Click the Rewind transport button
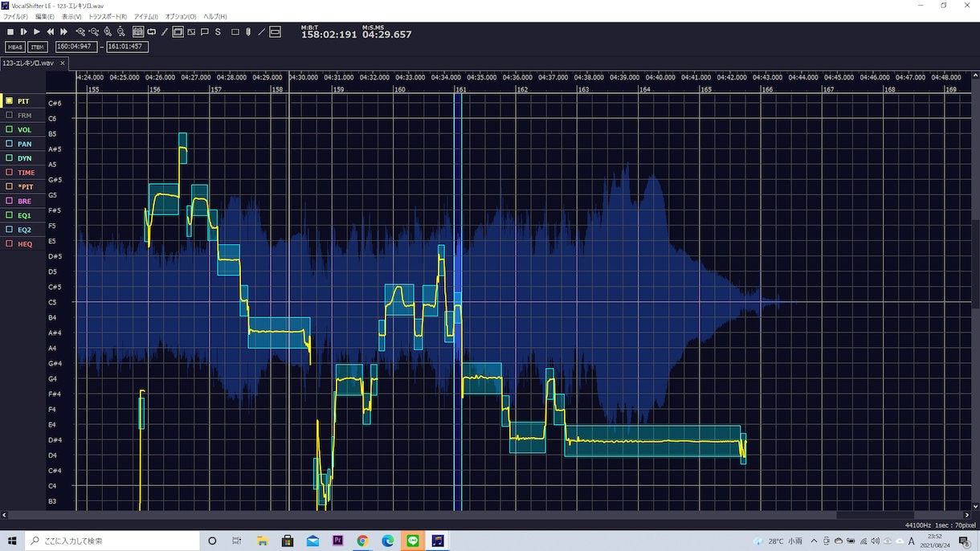980x551 pixels. 50,32
